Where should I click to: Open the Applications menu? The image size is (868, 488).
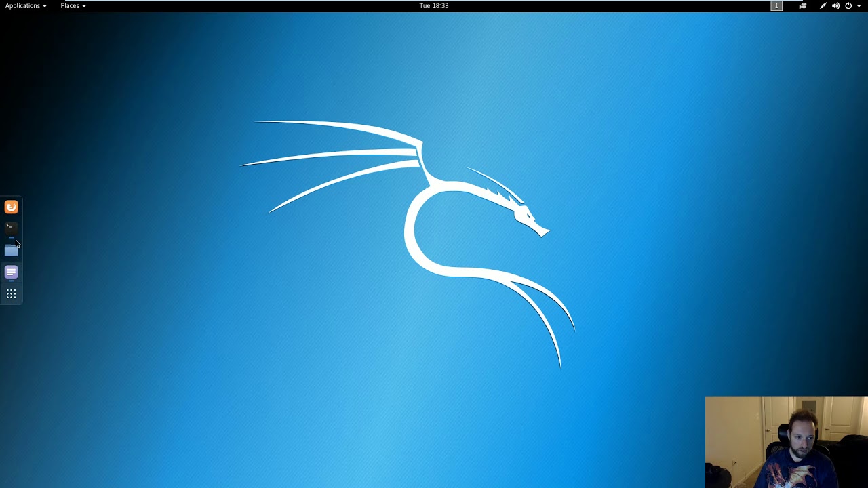(26, 5)
